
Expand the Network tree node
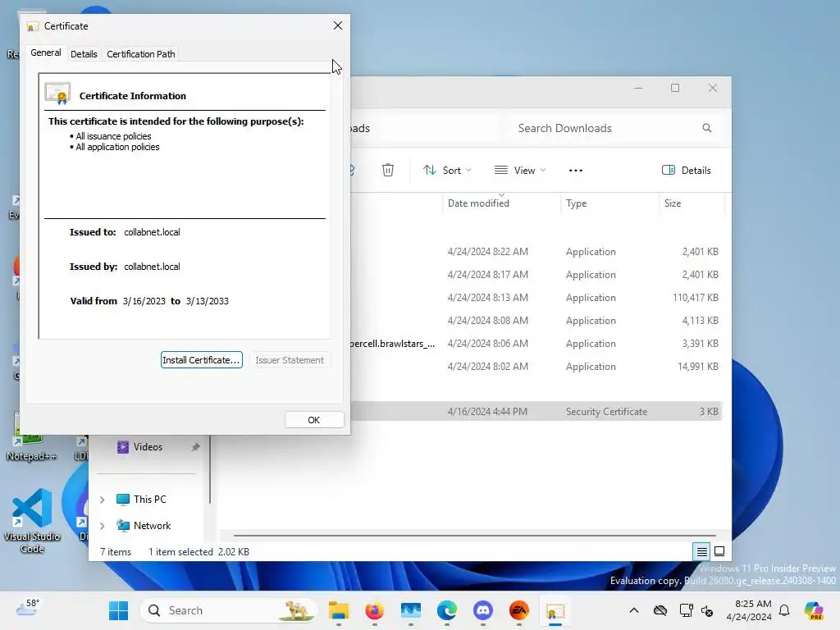click(103, 526)
